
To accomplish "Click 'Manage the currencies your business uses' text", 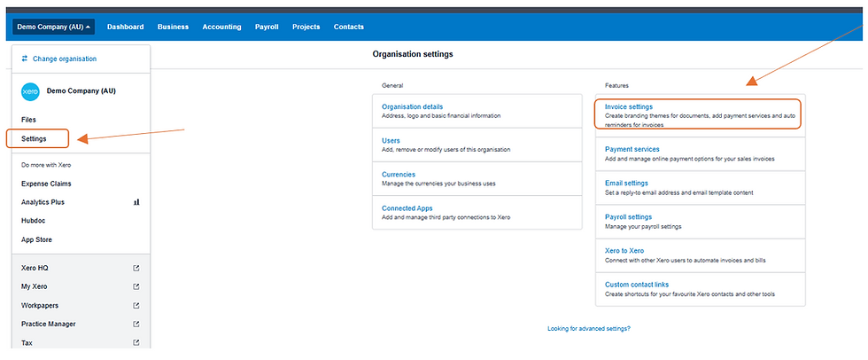I will point(438,184).
